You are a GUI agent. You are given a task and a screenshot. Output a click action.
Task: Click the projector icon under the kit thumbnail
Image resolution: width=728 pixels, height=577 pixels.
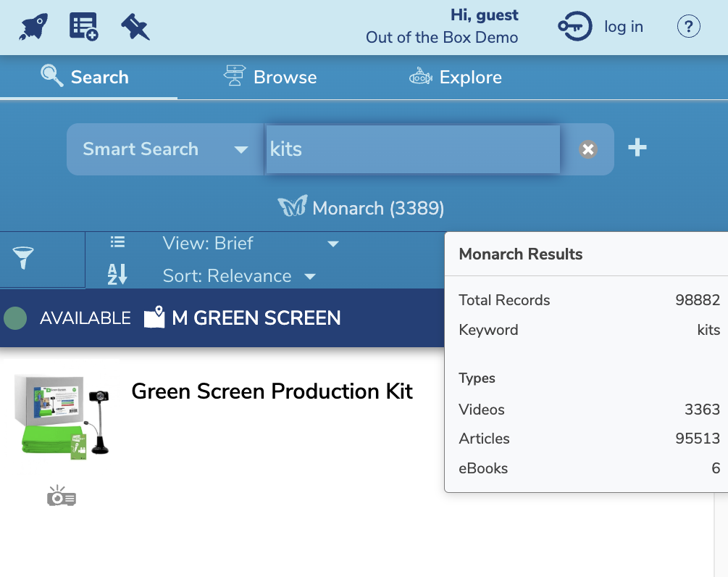(62, 497)
